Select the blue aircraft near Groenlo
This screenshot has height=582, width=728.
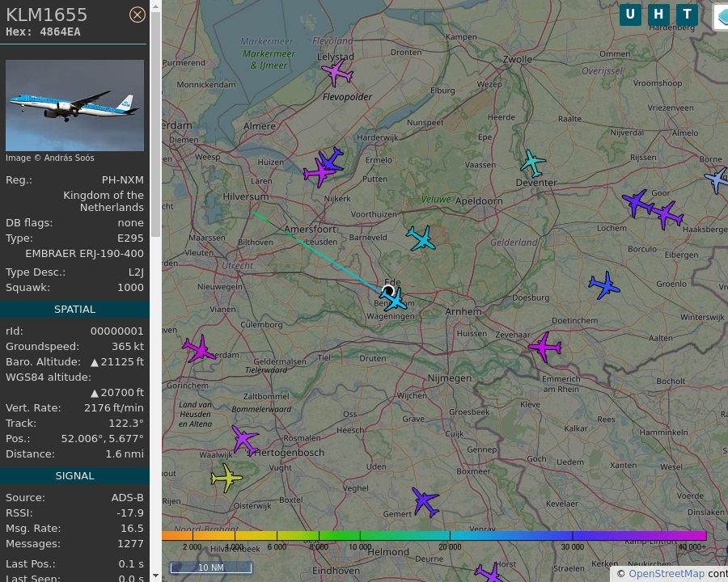point(604,285)
